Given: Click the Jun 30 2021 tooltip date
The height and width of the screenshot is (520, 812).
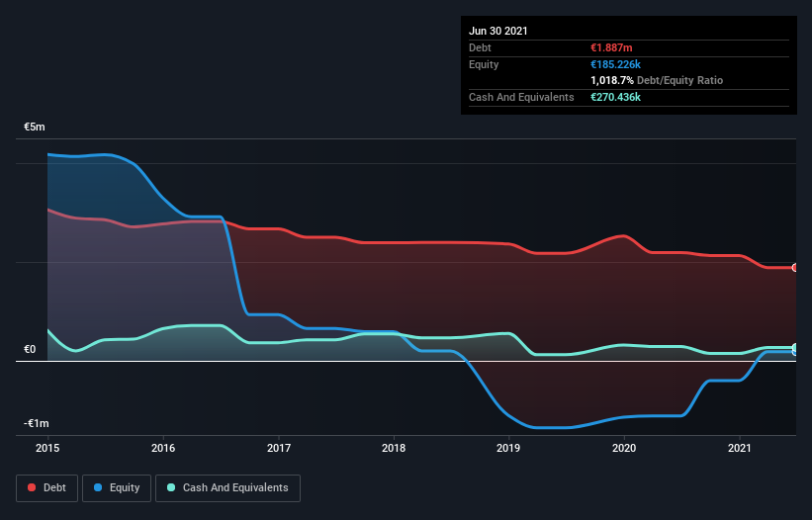Looking at the screenshot, I should (x=498, y=31).
